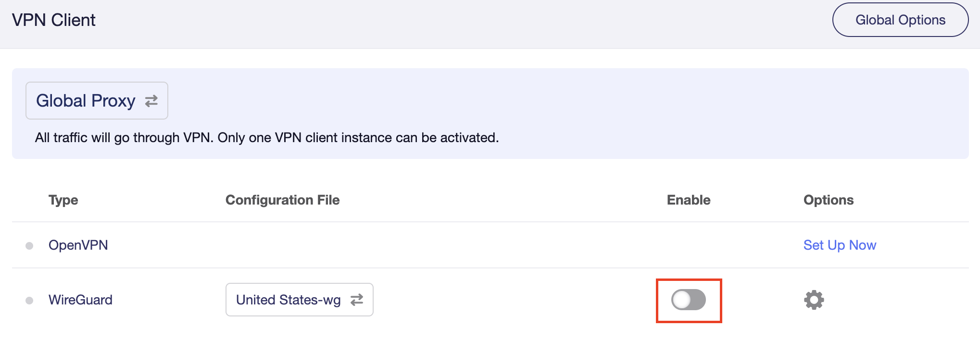Image resolution: width=980 pixels, height=339 pixels.
Task: Click the Type column header
Action: coord(63,200)
